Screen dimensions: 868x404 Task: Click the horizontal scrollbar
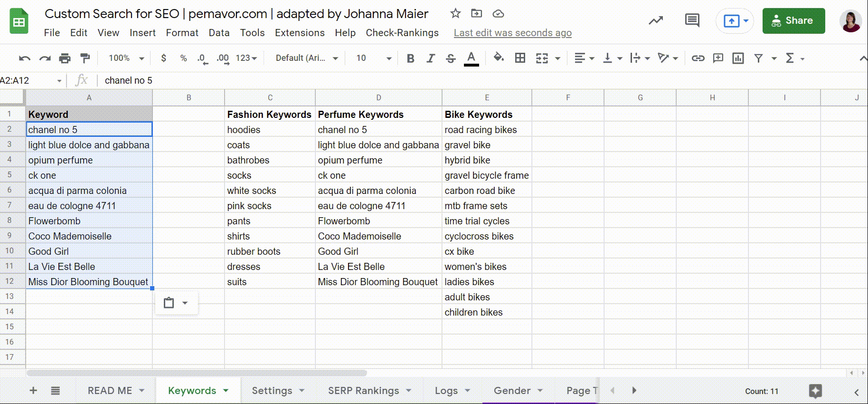click(x=197, y=373)
